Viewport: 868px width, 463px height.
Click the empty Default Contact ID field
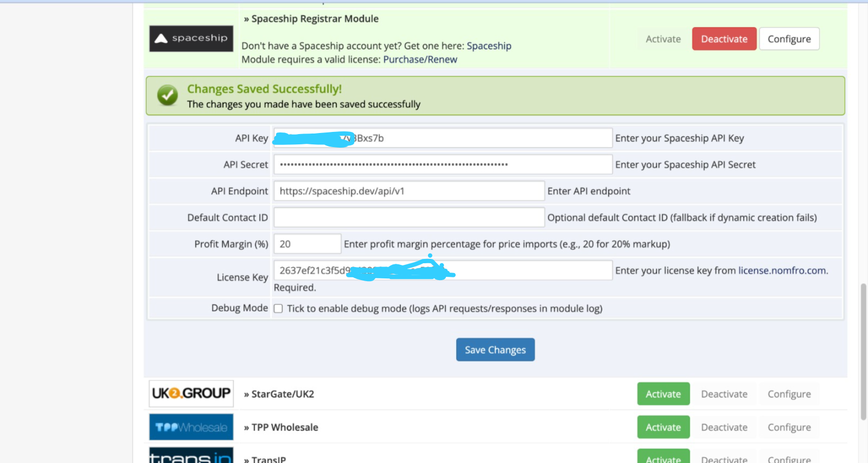(x=409, y=218)
